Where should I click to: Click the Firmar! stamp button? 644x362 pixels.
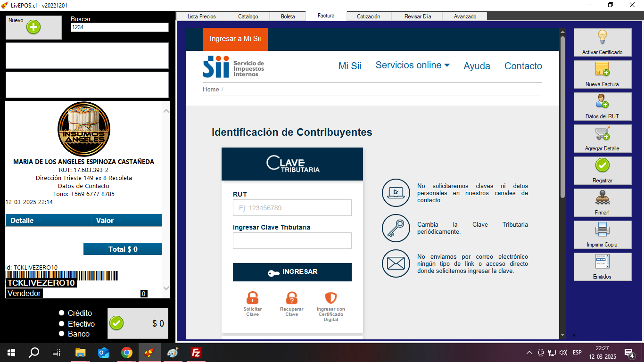[x=603, y=203]
